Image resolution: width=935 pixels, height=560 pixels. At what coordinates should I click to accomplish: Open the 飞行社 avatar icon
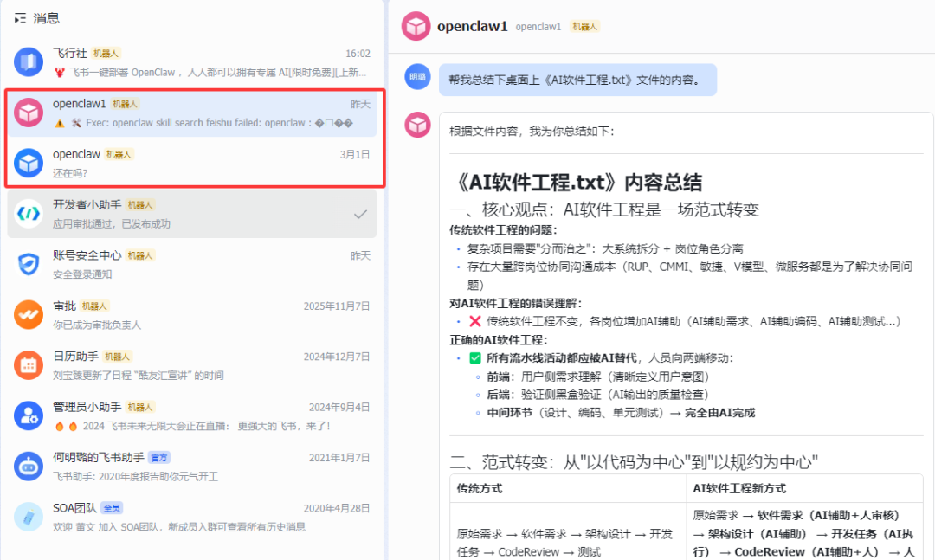(x=29, y=62)
